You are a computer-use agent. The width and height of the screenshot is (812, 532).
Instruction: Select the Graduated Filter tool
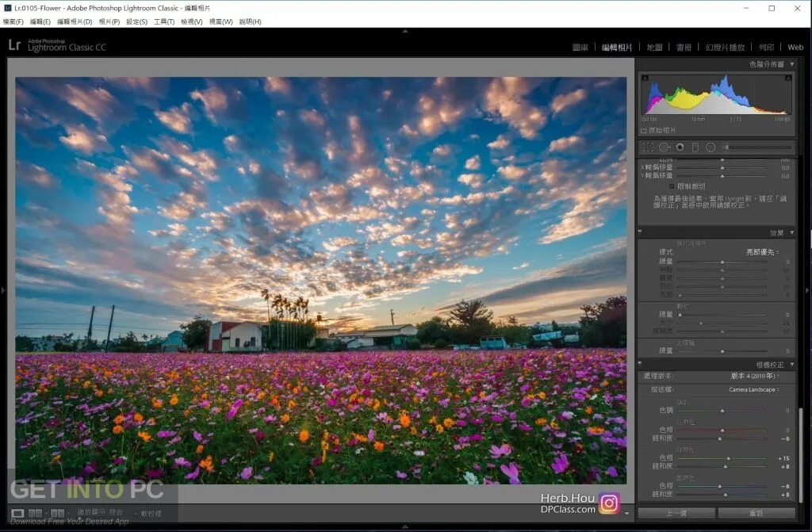pyautogui.click(x=695, y=147)
